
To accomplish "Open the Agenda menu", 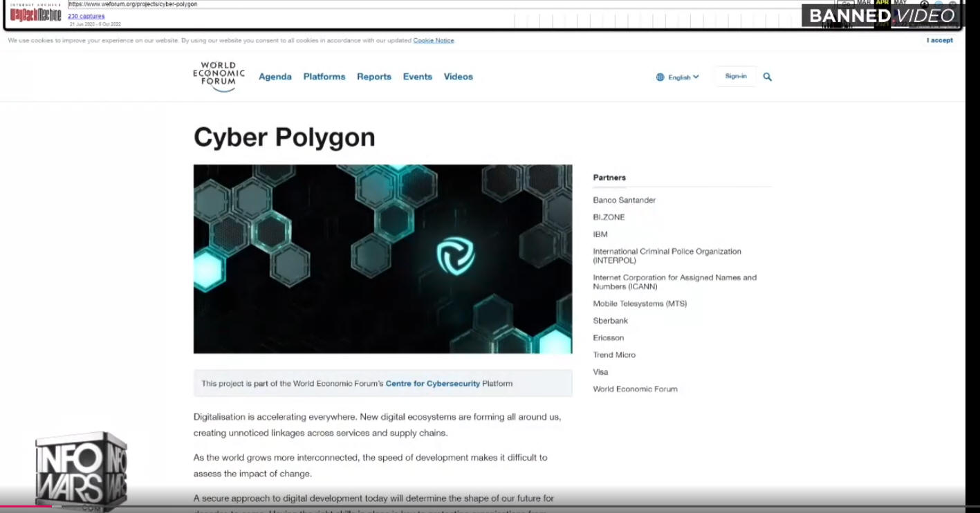I will (275, 77).
